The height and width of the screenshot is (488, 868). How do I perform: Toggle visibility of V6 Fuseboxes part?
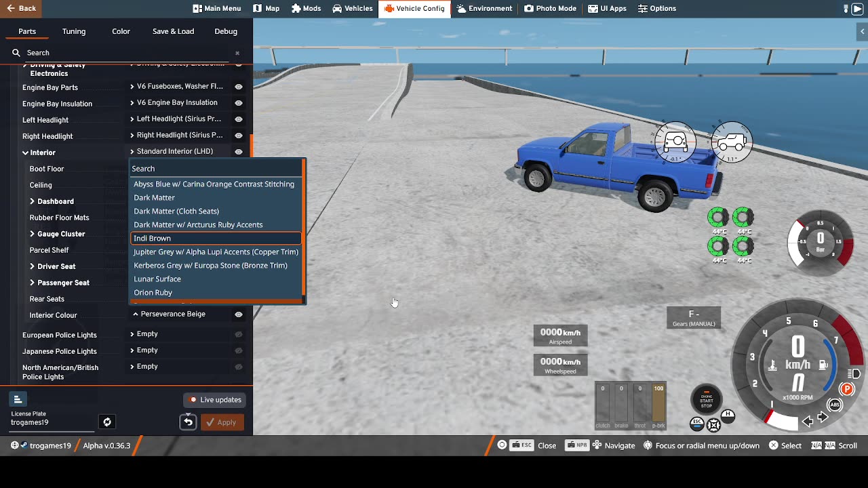(x=239, y=87)
